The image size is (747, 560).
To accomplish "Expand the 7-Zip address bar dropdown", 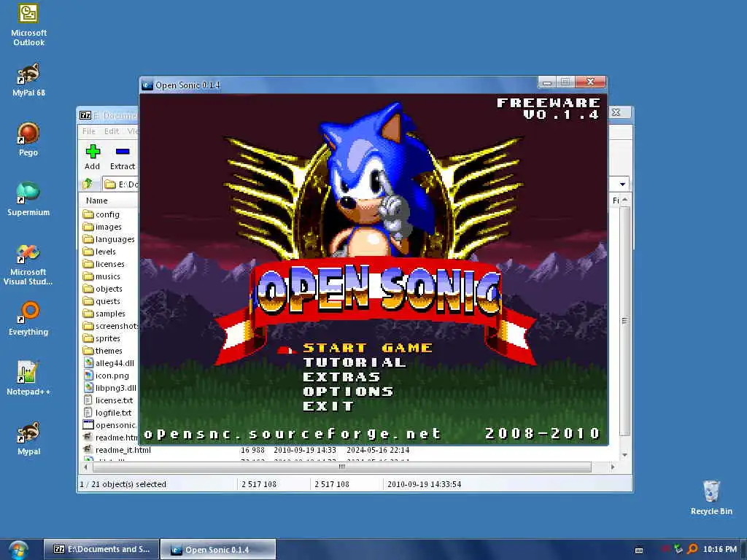I will [623, 184].
